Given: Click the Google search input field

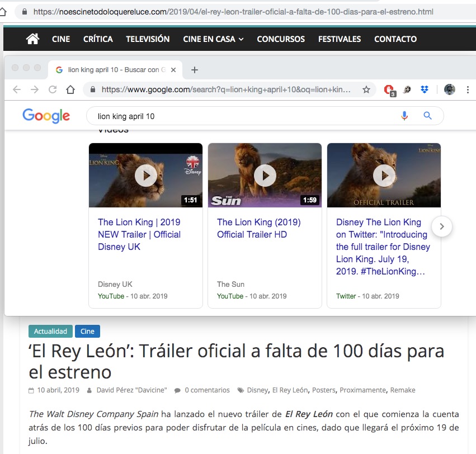Looking at the screenshot, I should pyautogui.click(x=241, y=116).
